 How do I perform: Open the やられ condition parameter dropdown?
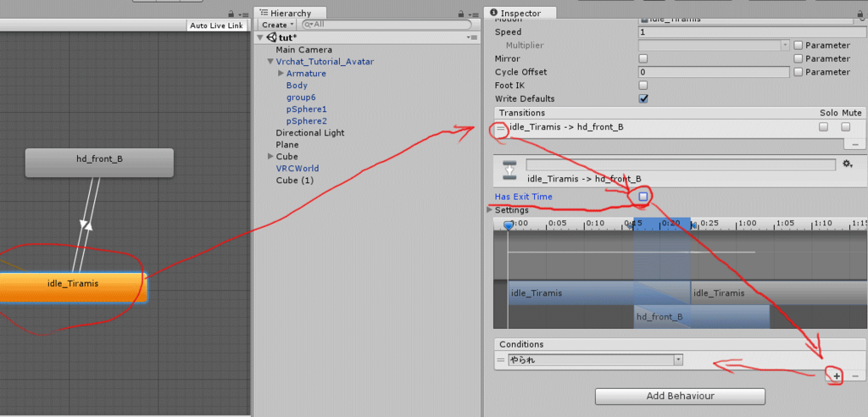[x=596, y=360]
